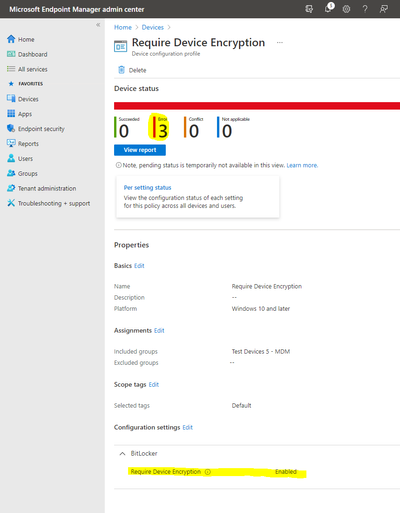Open Home in the sidebar menu
Screen dimensions: 400x513
[x=26, y=39]
